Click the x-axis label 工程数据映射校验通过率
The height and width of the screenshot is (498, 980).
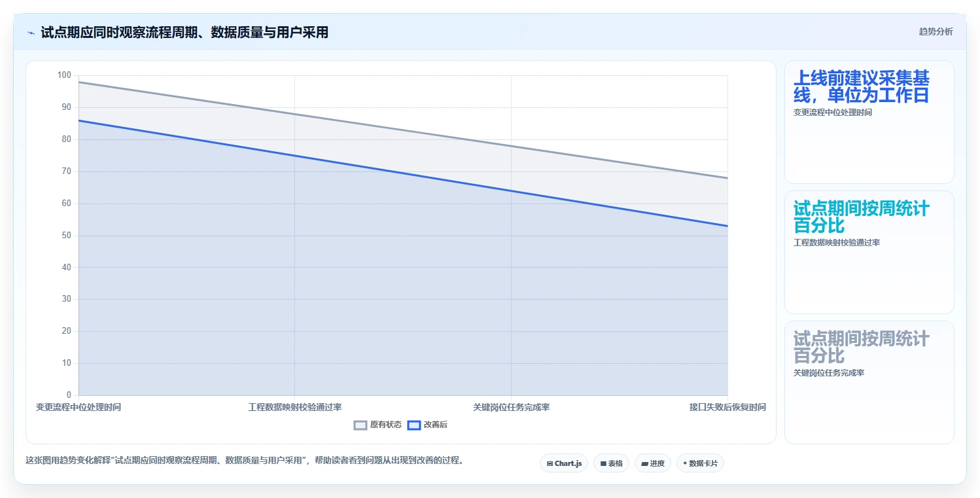click(x=295, y=407)
